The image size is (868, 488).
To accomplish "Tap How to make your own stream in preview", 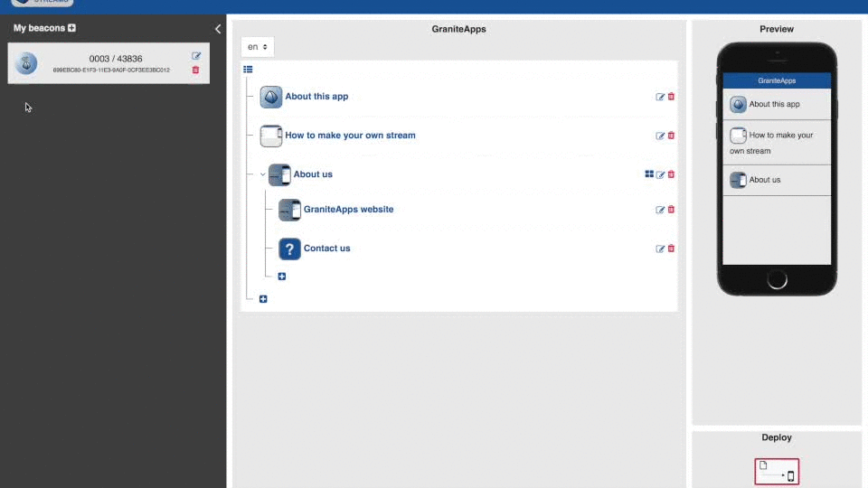I will click(777, 142).
